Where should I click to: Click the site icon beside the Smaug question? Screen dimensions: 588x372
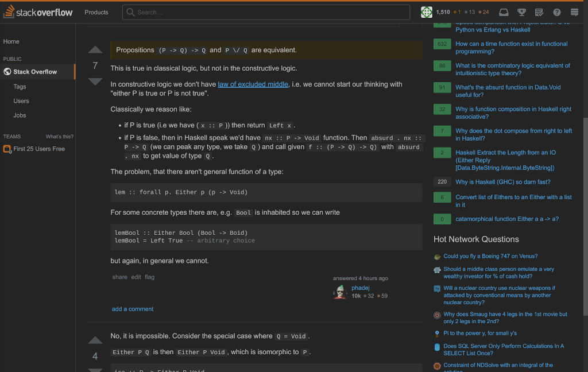(436, 315)
